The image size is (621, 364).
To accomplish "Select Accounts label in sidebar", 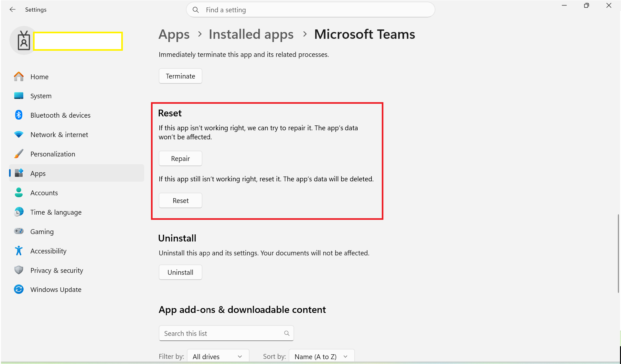I will tap(44, 193).
